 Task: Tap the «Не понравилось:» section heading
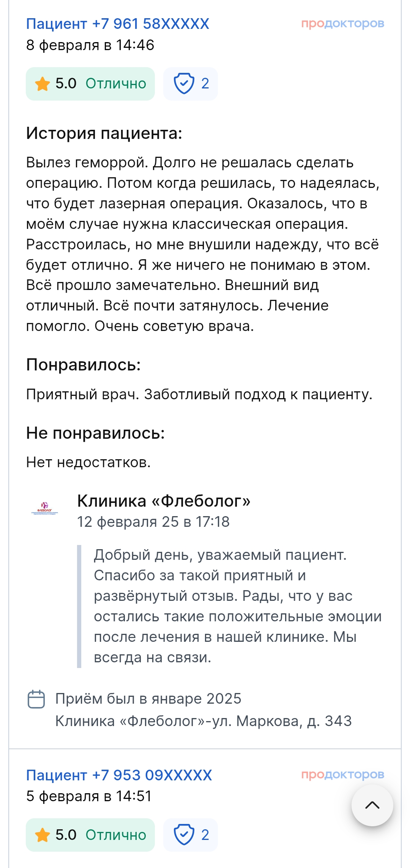click(x=95, y=433)
